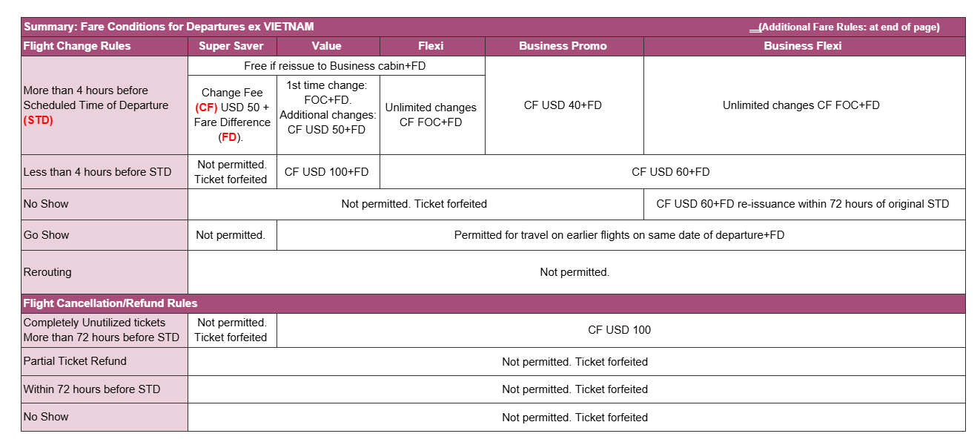Click the 'CF USD 100' refund cell

[620, 330]
